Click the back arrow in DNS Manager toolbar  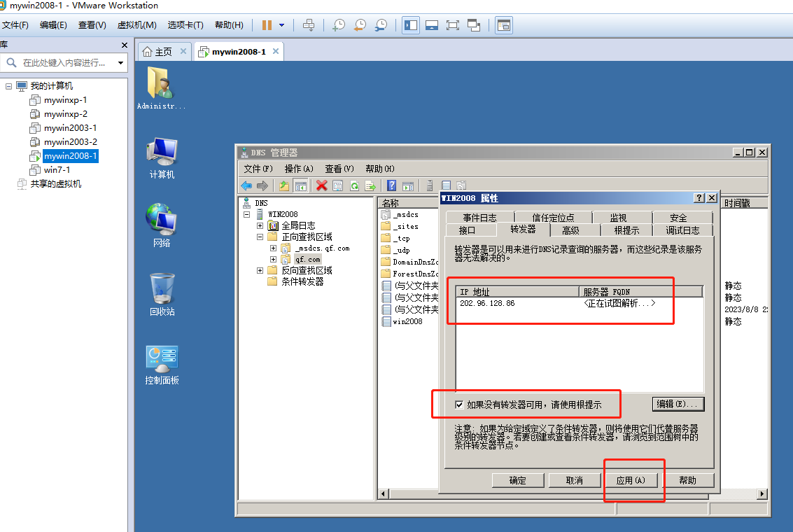coord(246,185)
